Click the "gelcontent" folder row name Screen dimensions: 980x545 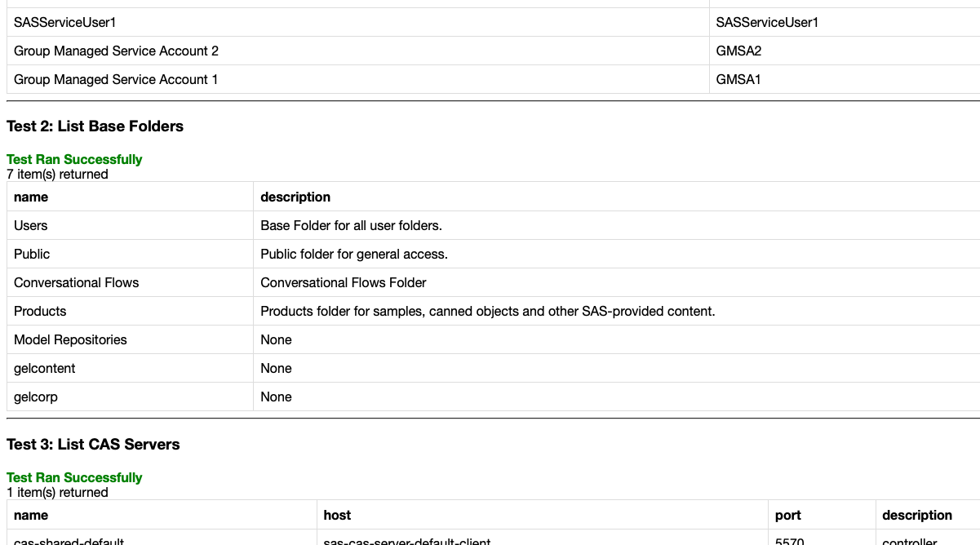point(45,368)
